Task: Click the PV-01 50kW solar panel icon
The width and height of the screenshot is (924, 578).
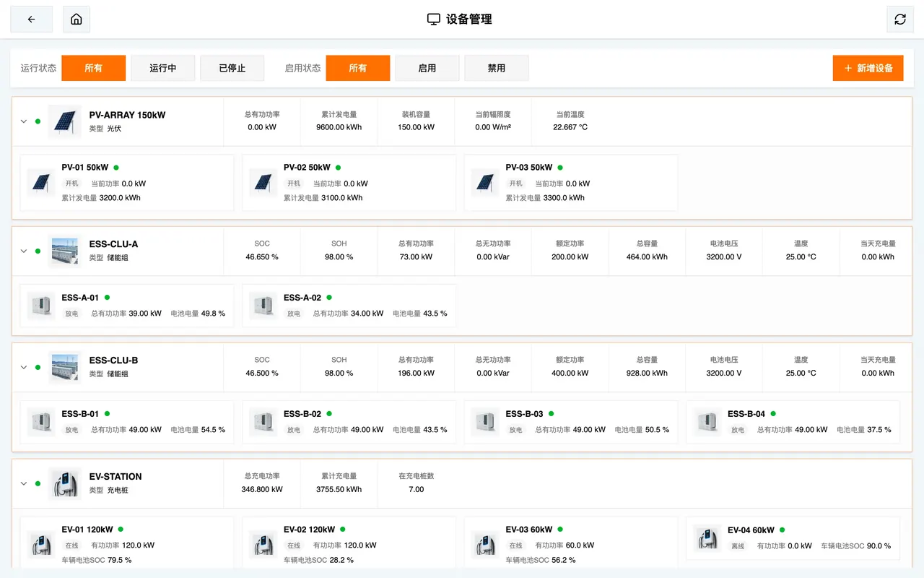Action: 41,183
